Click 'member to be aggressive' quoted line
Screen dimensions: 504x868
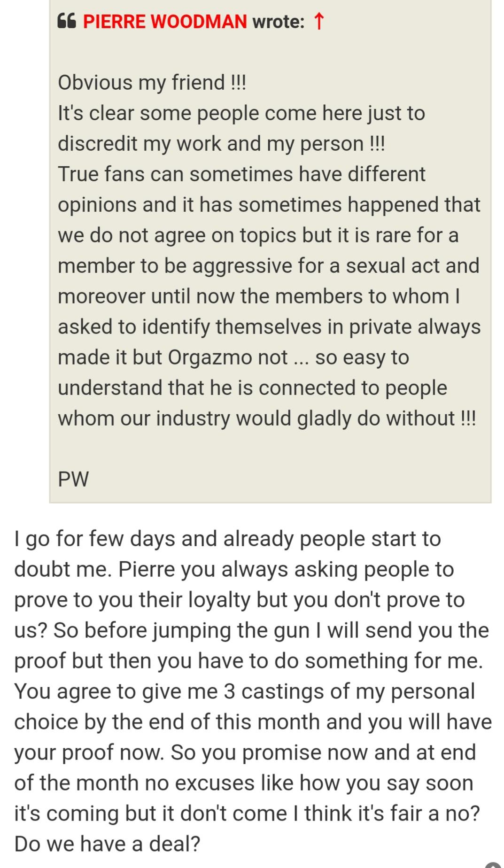click(268, 266)
